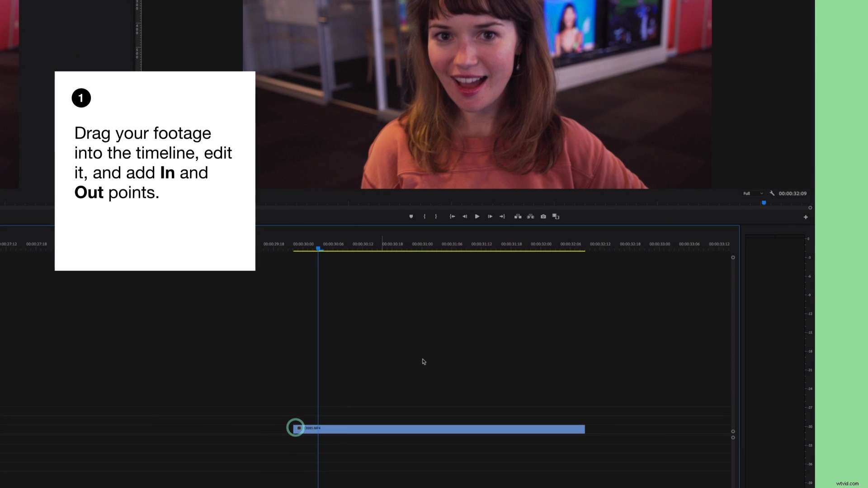Set an Out point using the Mark Out icon
868x488 pixels.
tap(436, 216)
